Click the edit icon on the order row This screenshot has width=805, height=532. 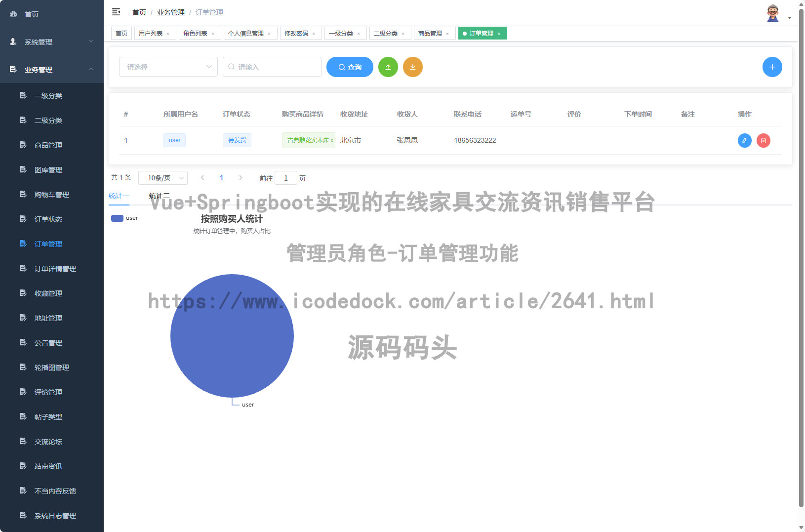pos(744,140)
